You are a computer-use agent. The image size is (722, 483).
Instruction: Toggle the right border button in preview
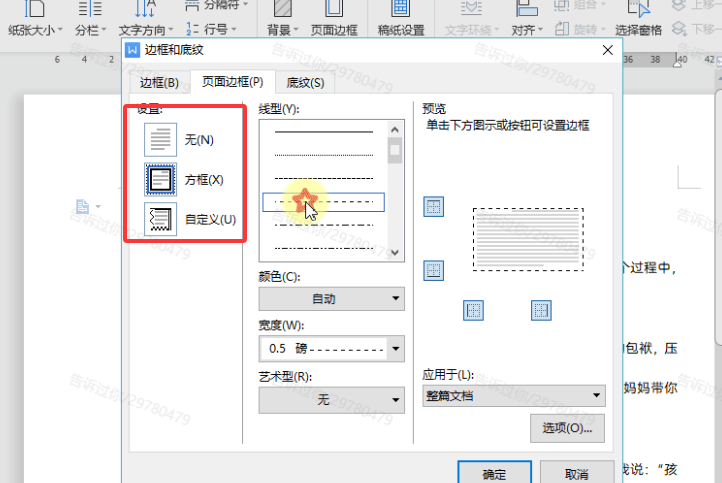coord(541,310)
